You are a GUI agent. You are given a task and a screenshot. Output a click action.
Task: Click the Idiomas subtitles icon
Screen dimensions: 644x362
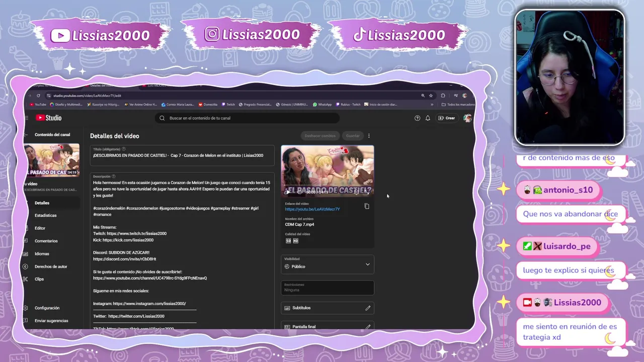(25, 254)
